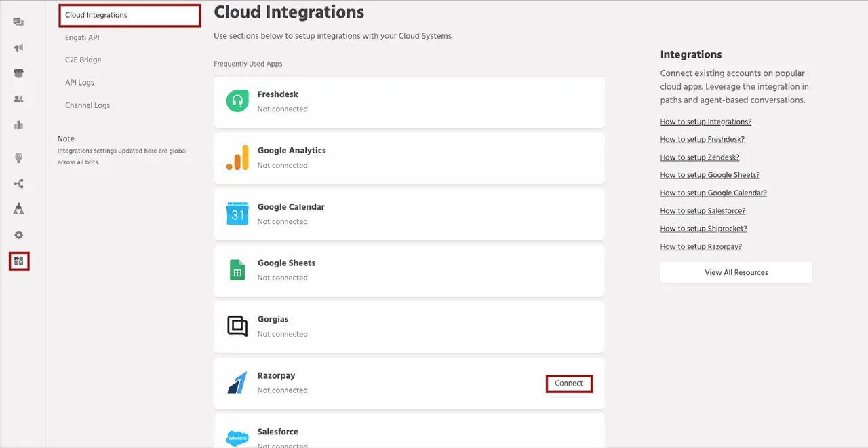
Task: Click the Cloud Integrations page heading
Action: click(x=289, y=12)
